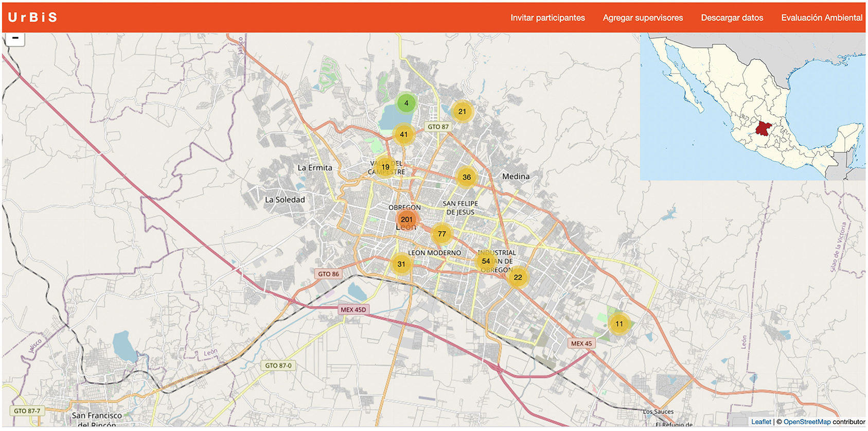Click the LEON MODERNO neighborhood label

[435, 253]
